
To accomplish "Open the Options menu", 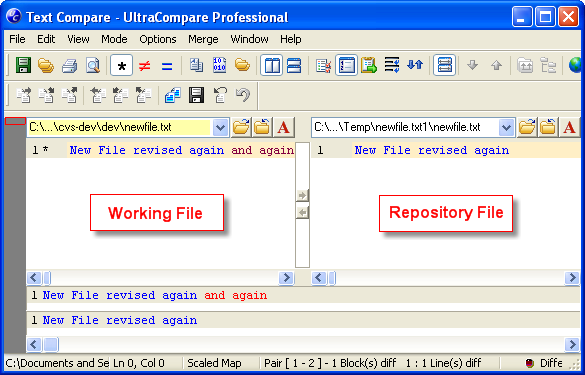I will (158, 39).
